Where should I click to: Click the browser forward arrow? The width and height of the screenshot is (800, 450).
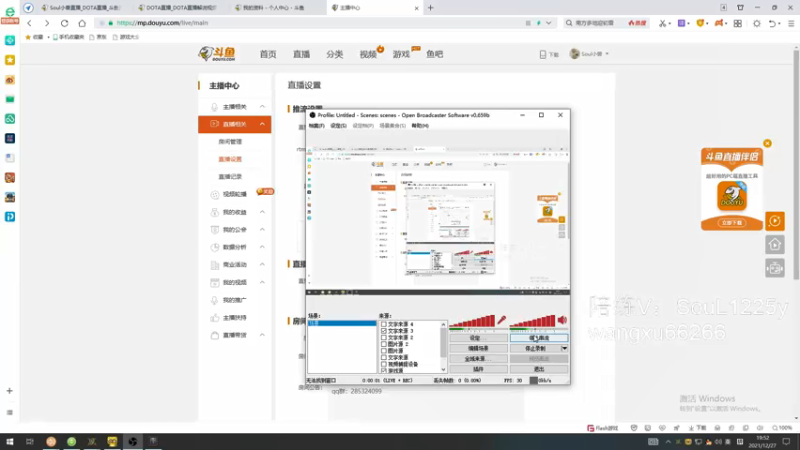pos(46,23)
